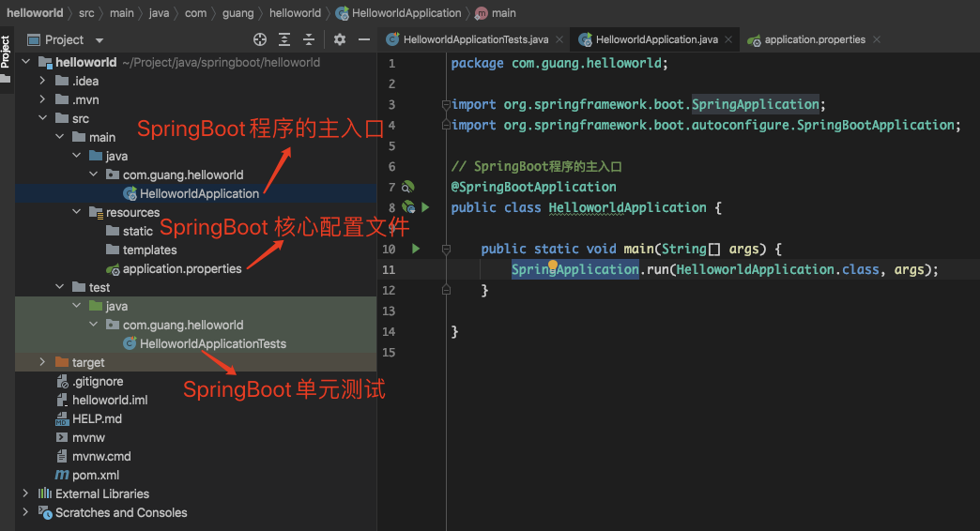Click com in the breadcrumb bar

(x=195, y=13)
